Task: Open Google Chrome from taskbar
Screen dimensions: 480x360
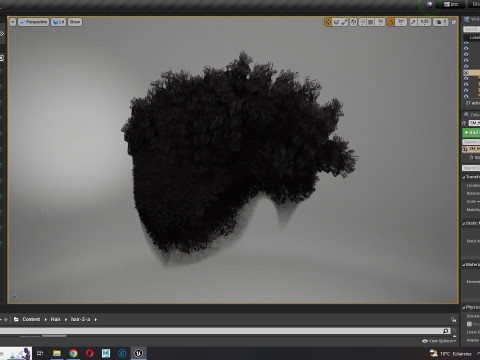Action: tap(73, 353)
